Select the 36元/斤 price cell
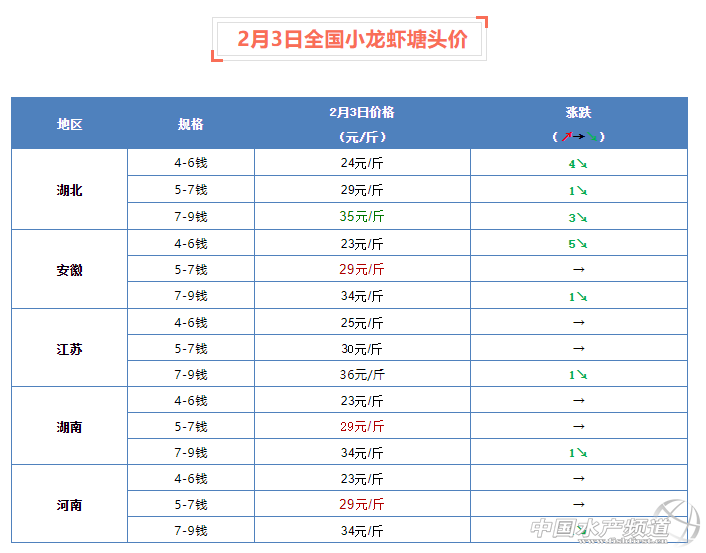The height and width of the screenshot is (553, 706). [362, 375]
